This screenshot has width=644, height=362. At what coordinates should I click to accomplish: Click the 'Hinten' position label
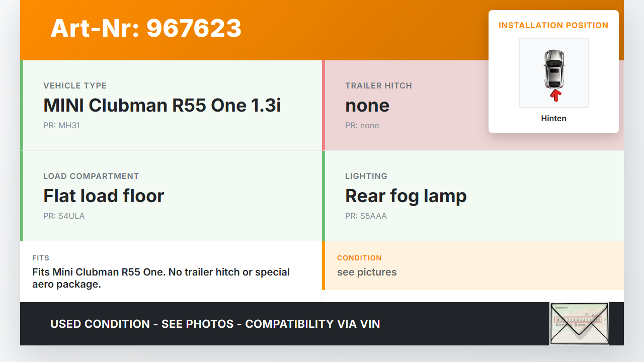point(553,119)
